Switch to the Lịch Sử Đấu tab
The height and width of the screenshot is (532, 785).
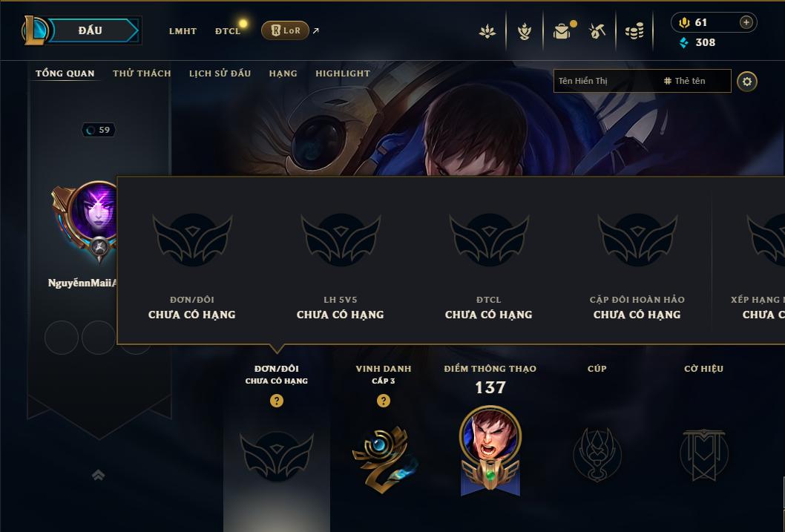point(220,73)
